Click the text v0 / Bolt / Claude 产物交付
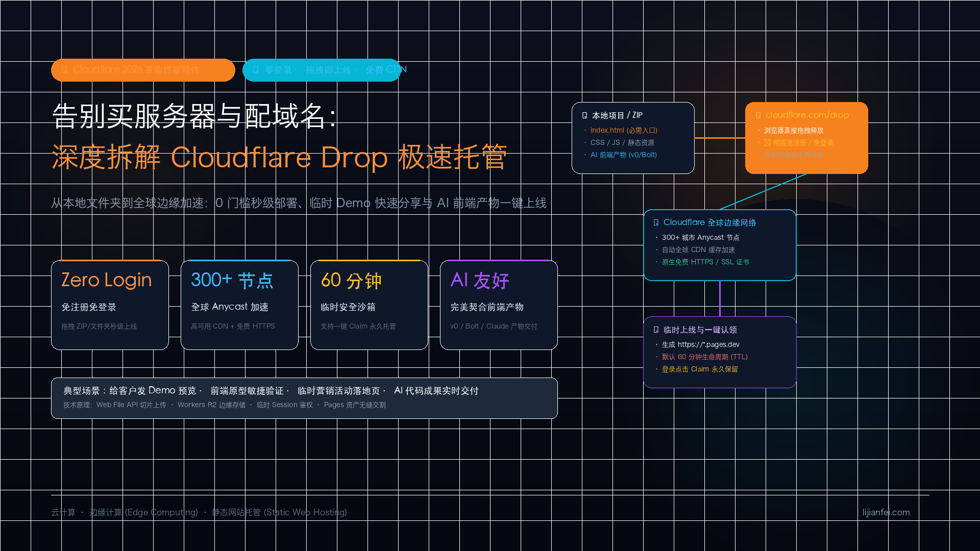Image resolution: width=980 pixels, height=551 pixels. point(494,327)
